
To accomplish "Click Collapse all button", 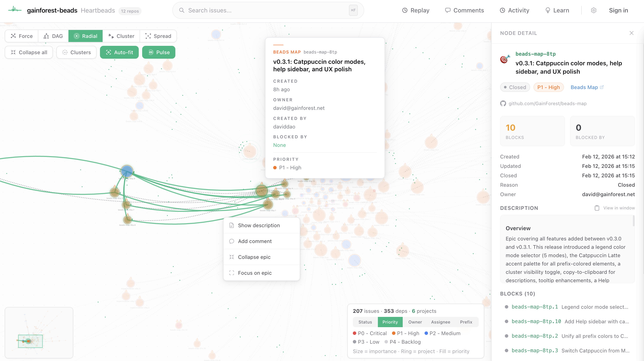I will [x=29, y=52].
